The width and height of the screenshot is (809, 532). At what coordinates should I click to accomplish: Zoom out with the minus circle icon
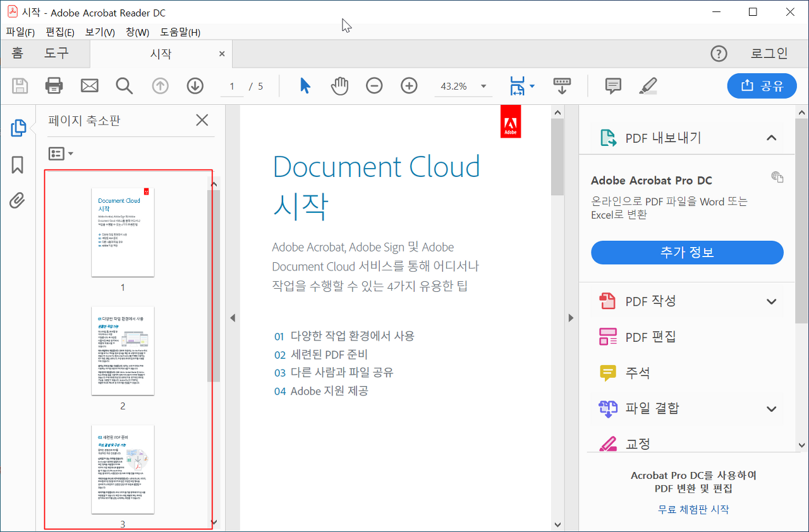point(374,86)
